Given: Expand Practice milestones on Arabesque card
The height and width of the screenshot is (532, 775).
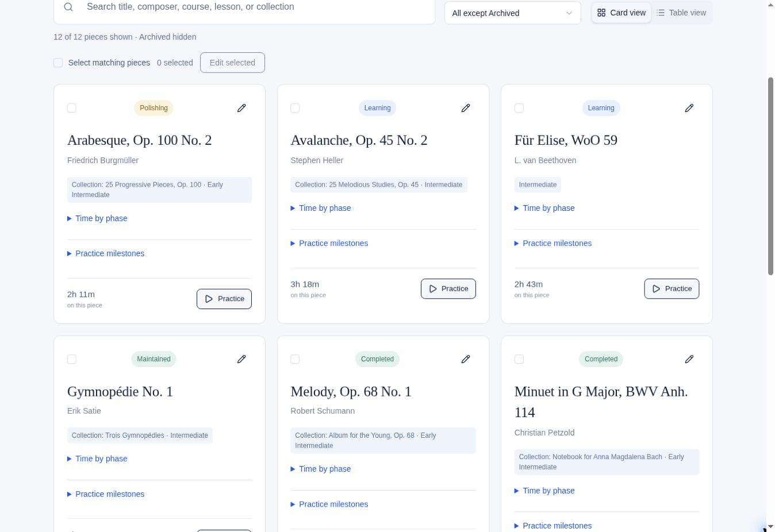Looking at the screenshot, I should (x=106, y=253).
